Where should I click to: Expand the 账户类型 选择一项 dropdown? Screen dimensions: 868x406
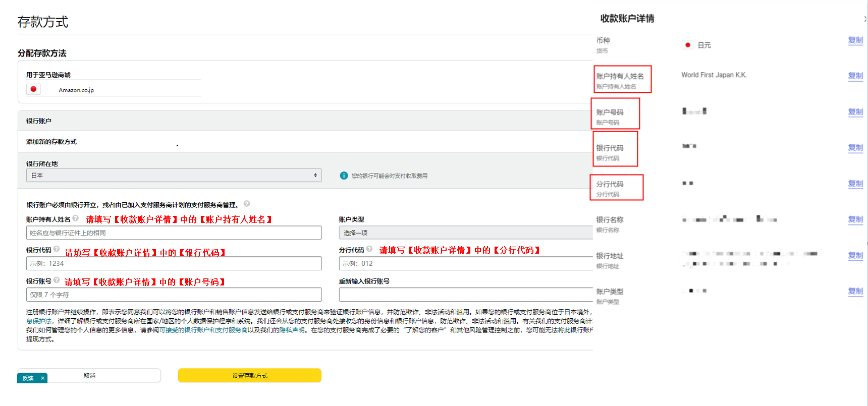465,233
